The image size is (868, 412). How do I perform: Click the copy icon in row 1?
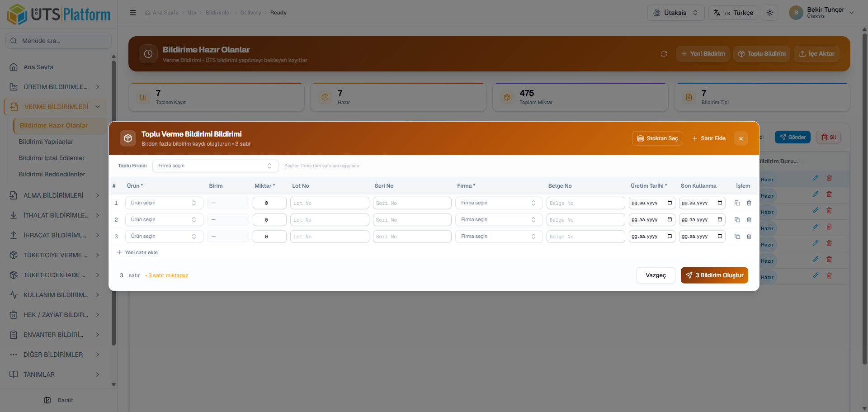[737, 203]
